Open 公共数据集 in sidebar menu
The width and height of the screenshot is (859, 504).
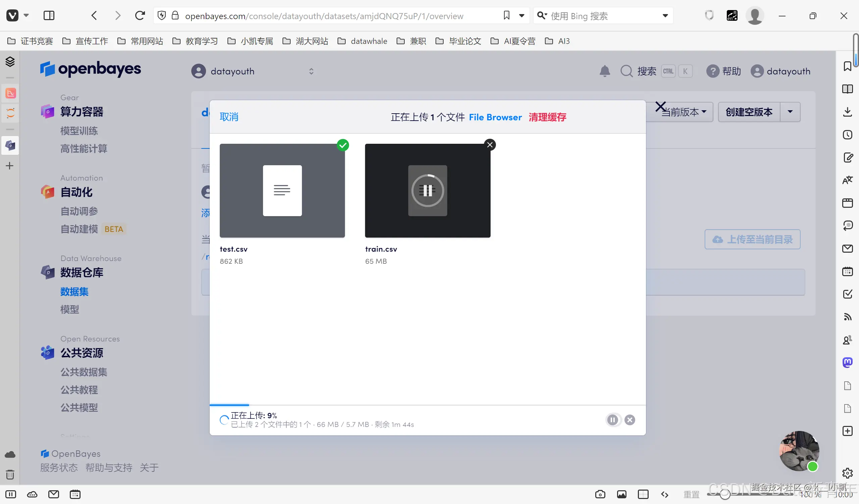[x=84, y=372]
